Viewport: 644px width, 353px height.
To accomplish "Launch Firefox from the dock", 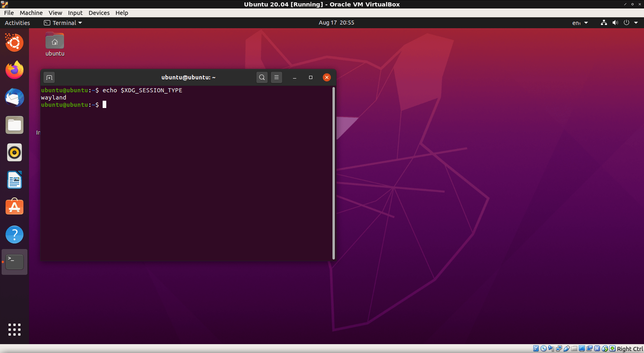I will 14,70.
